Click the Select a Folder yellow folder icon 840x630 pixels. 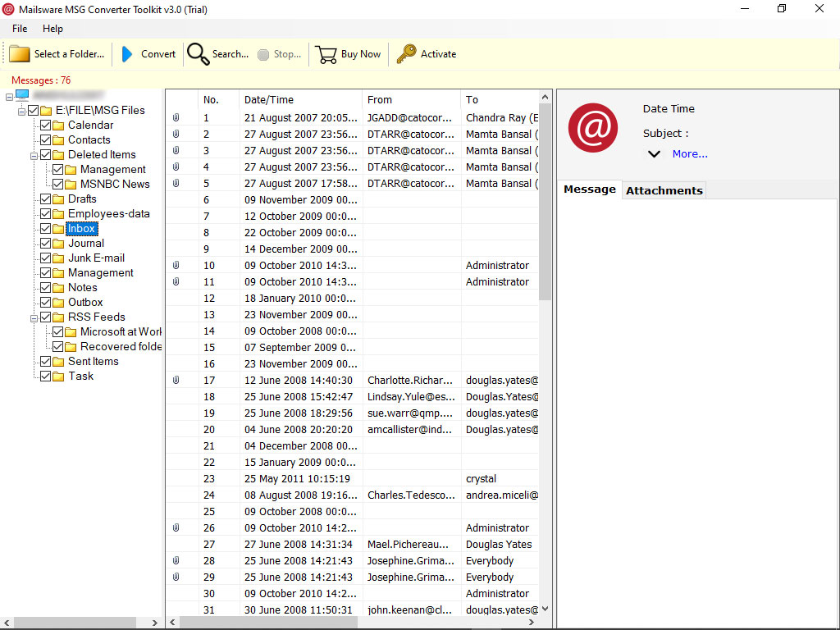point(20,54)
